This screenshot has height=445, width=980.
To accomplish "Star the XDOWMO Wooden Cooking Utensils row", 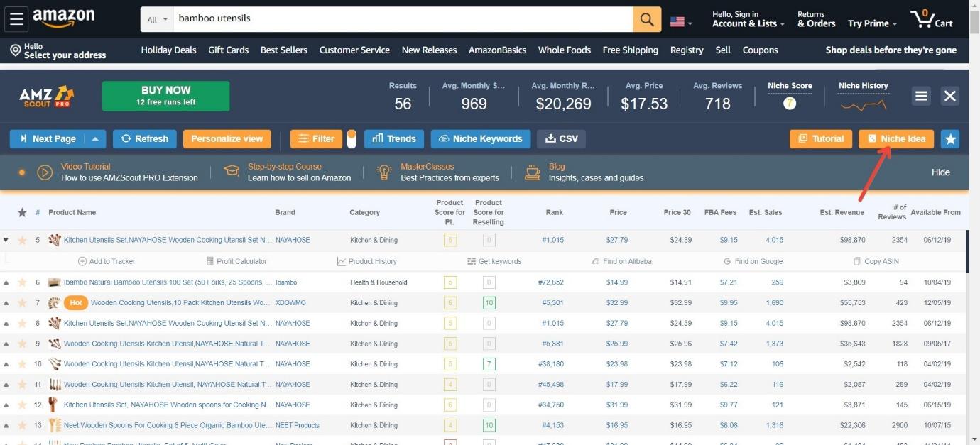I will pyautogui.click(x=22, y=303).
